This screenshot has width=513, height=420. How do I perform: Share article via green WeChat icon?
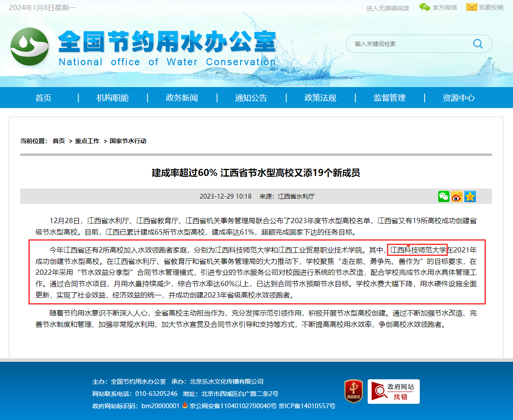coord(444,196)
